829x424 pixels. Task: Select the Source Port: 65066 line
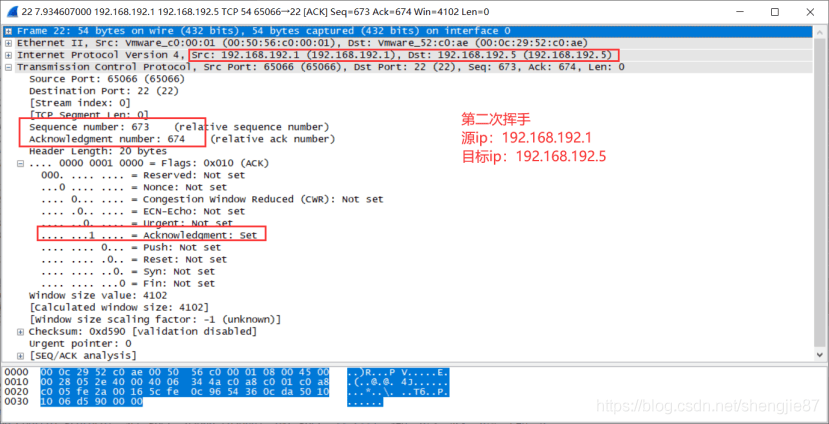pos(92,79)
